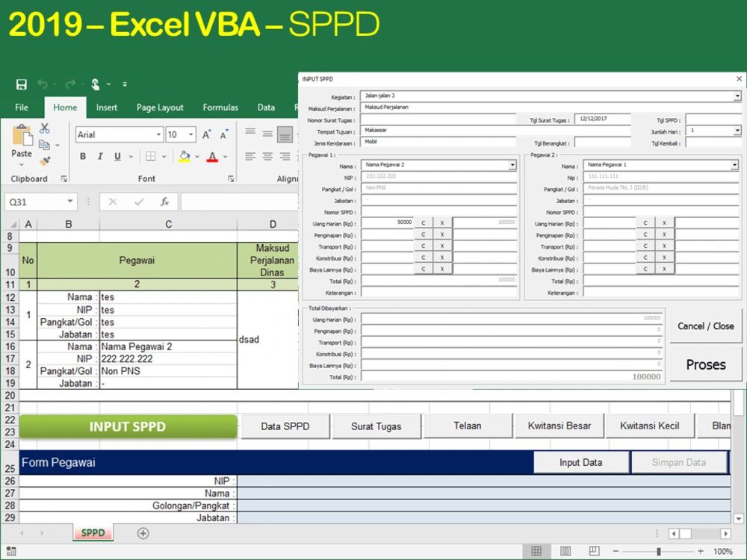Click the Bottom Align icon
747x560 pixels.
click(285, 134)
